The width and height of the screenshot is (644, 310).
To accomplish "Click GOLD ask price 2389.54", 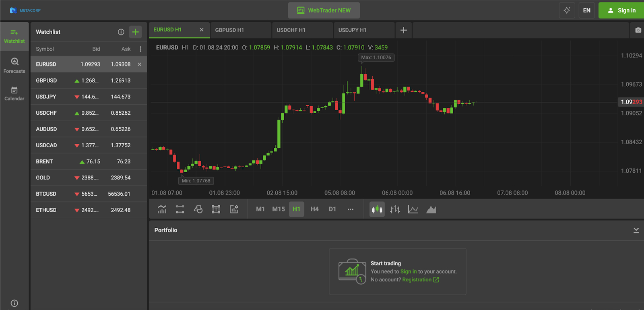I will point(121,178).
